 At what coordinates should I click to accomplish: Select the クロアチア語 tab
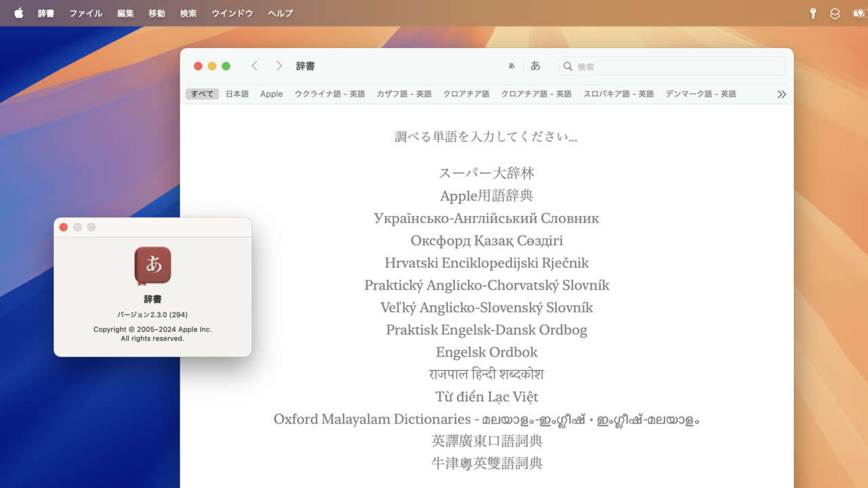[467, 94]
